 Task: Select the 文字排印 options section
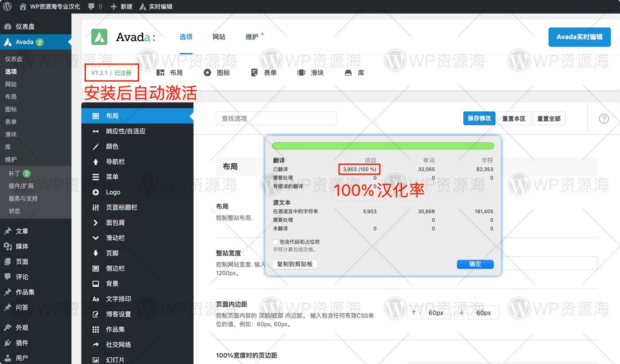coord(137,299)
